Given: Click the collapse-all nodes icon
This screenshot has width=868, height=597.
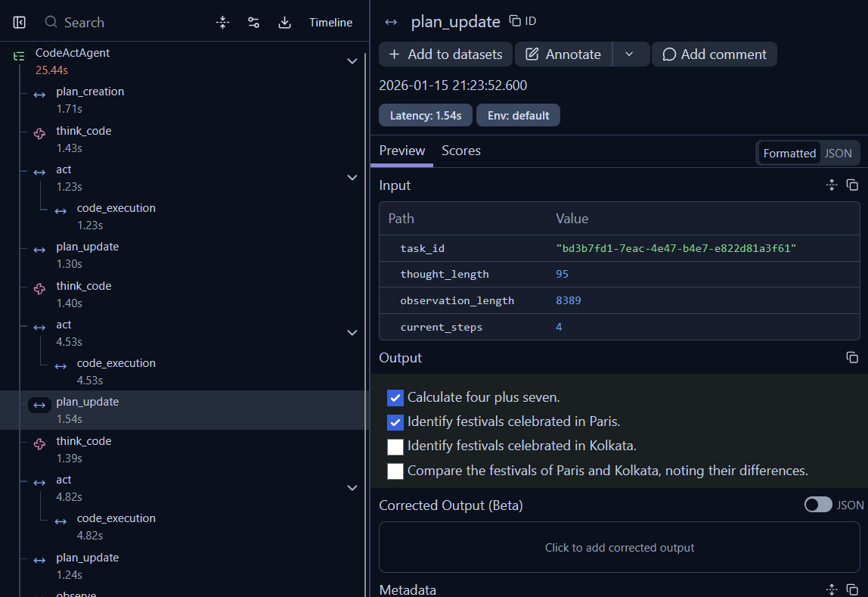Looking at the screenshot, I should [222, 22].
